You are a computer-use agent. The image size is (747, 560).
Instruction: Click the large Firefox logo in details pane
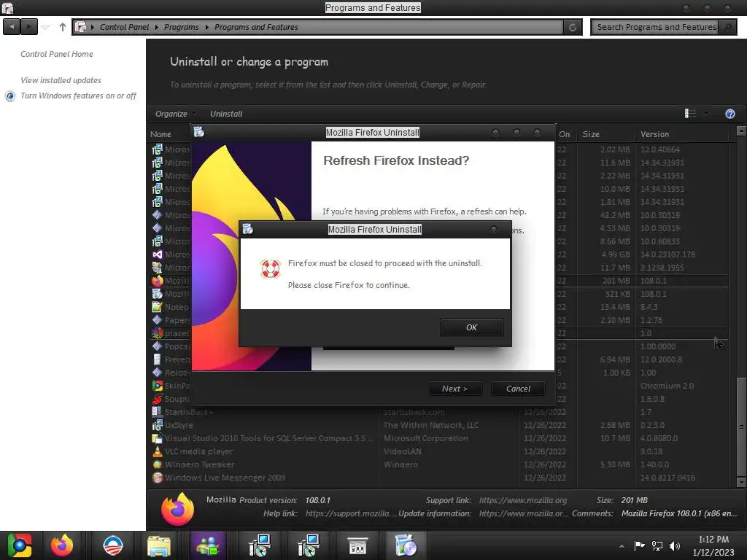coord(177,508)
